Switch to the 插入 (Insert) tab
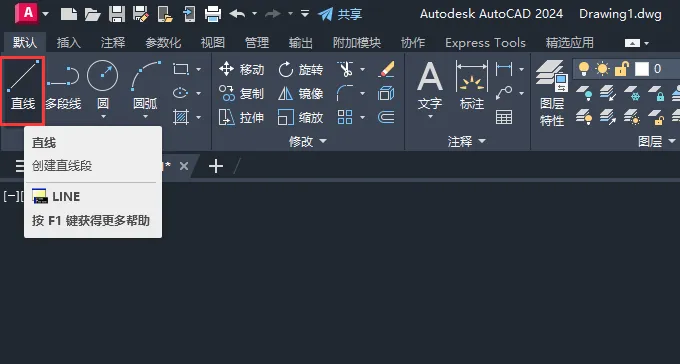680x364 pixels. point(69,43)
